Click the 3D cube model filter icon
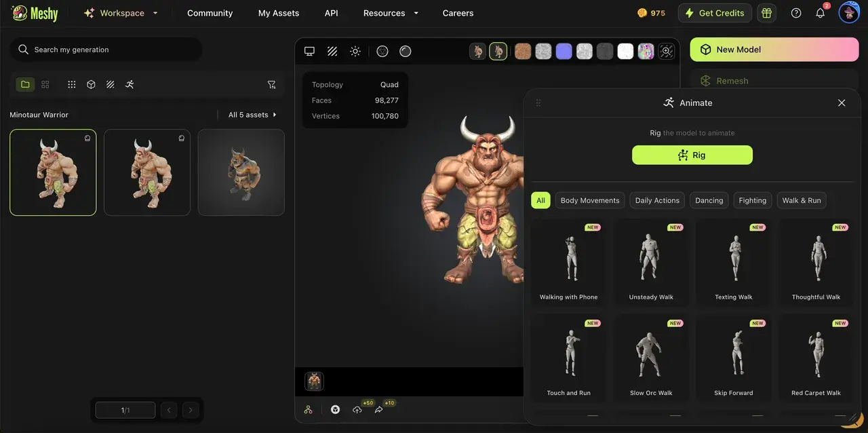This screenshot has width=868, height=433. click(x=91, y=85)
